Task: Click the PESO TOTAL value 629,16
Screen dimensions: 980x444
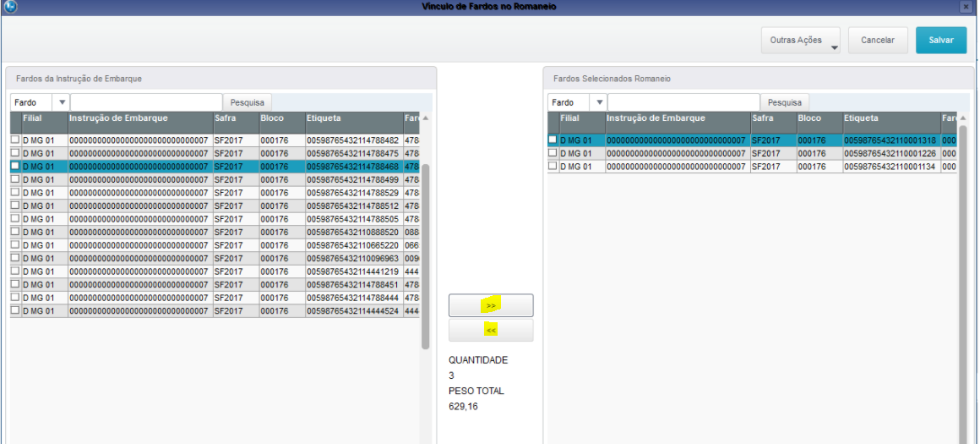Action: point(463,406)
